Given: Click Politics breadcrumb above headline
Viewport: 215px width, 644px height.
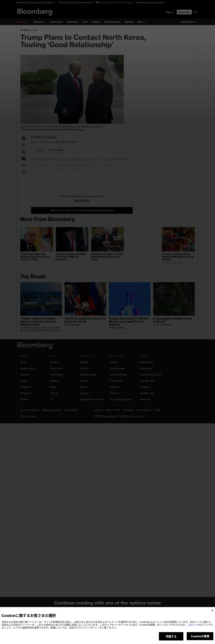Looking at the screenshot, I should click(25, 30).
